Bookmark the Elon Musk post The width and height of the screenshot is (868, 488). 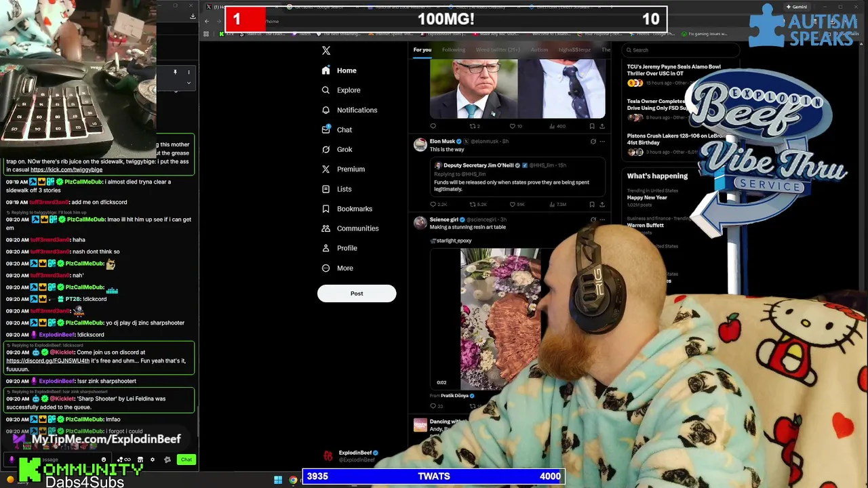(592, 204)
